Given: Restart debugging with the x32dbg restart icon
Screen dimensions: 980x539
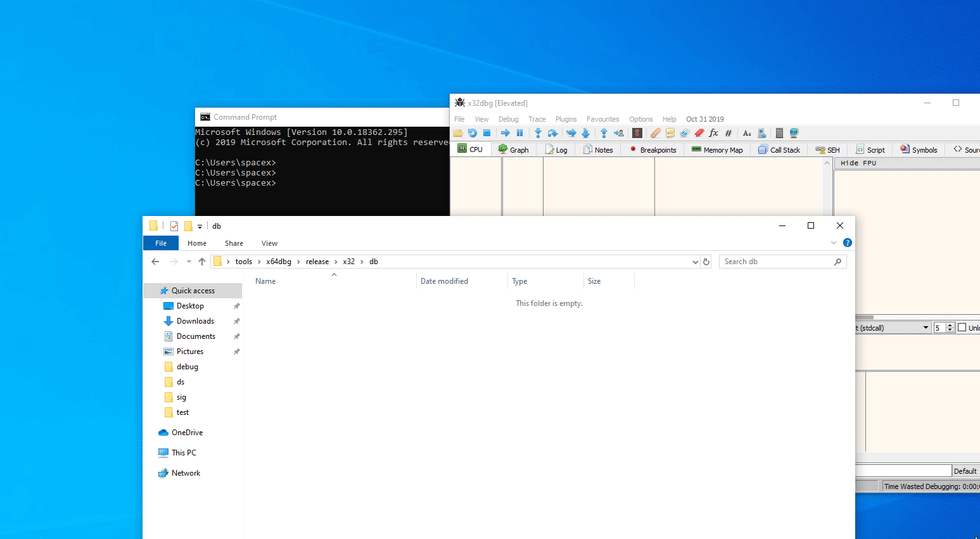Looking at the screenshot, I should [x=472, y=133].
